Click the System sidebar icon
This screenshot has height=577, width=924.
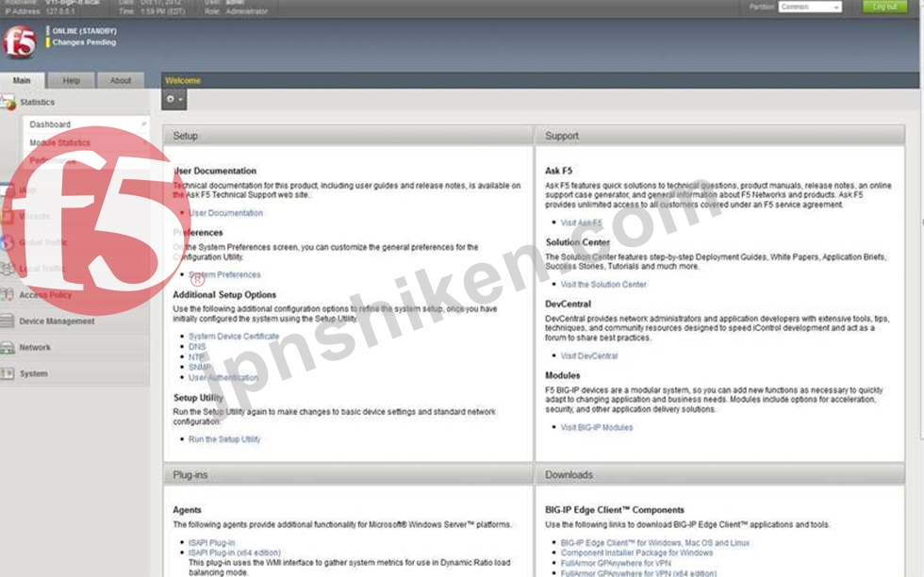tap(8, 373)
